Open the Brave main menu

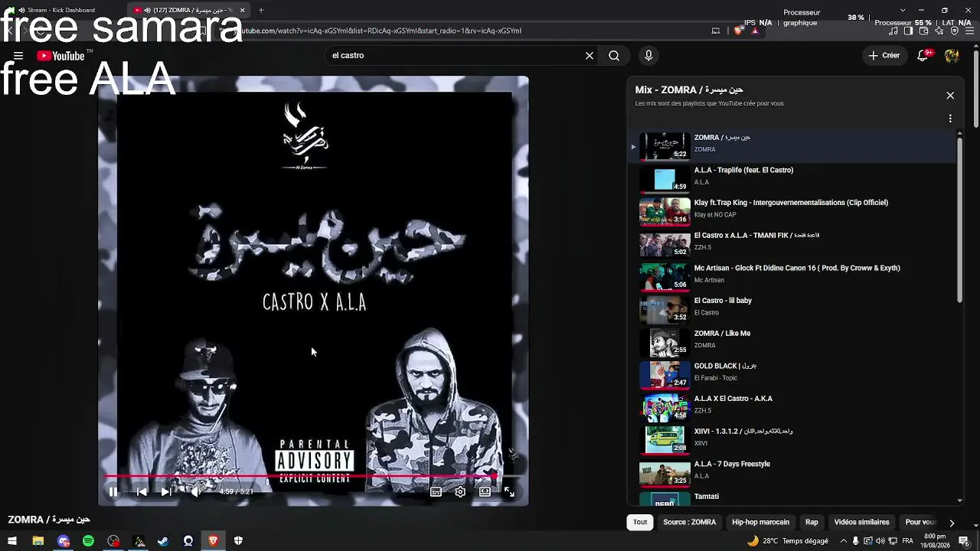(969, 31)
